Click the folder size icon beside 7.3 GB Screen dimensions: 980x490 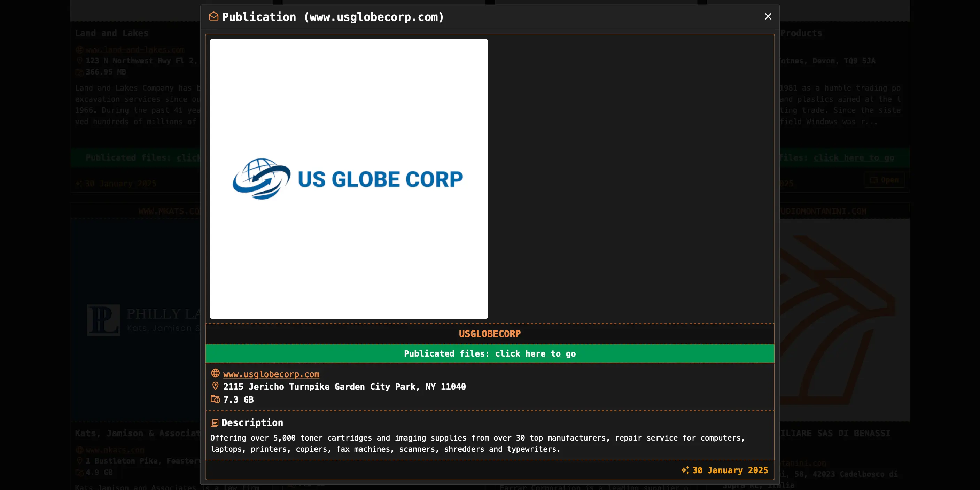tap(215, 399)
